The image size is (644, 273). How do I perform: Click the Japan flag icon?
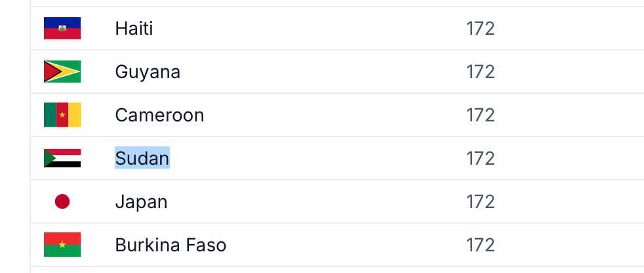62,201
